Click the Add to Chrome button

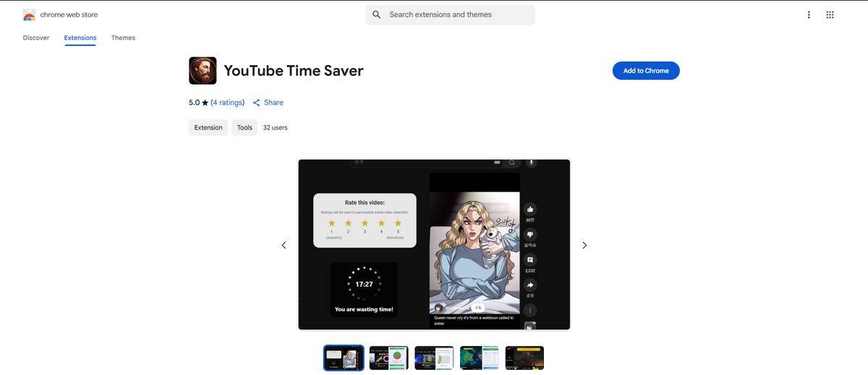point(646,71)
